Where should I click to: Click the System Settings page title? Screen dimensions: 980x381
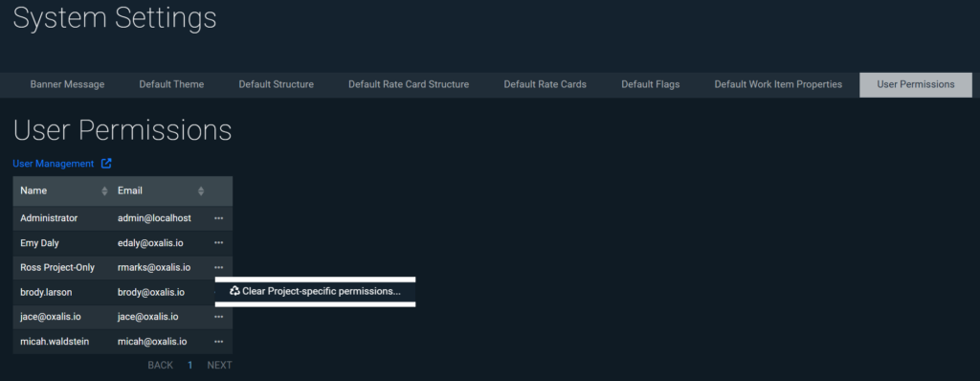[x=115, y=17]
